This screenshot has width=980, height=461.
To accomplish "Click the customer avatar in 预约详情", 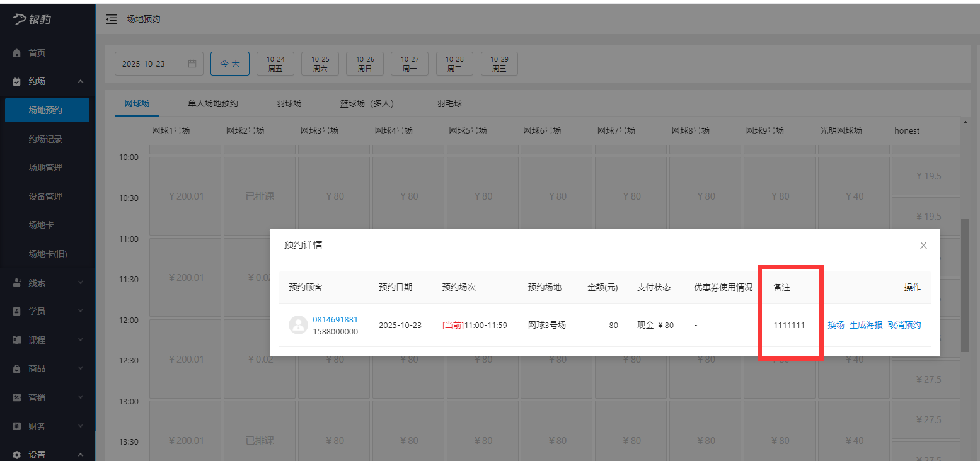I will [297, 325].
